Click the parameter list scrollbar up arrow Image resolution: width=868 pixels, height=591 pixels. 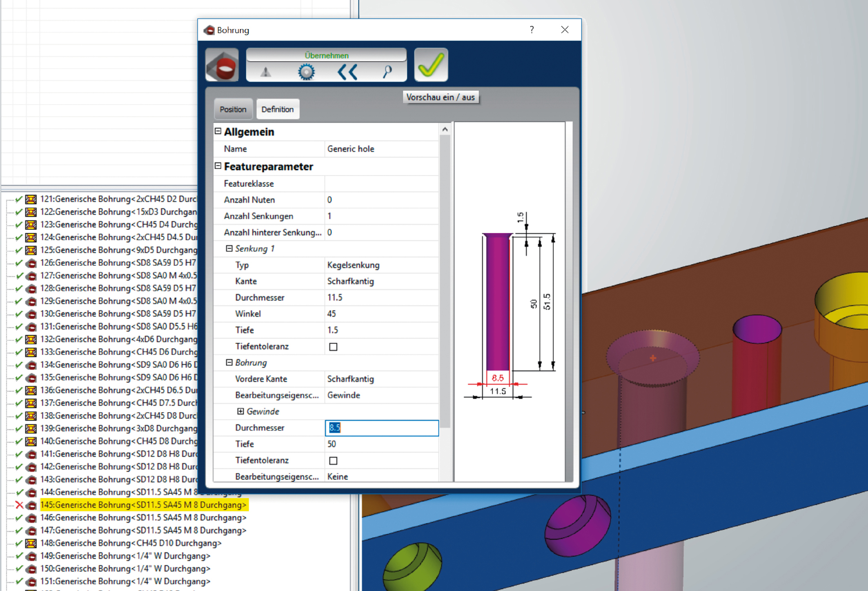coord(445,129)
